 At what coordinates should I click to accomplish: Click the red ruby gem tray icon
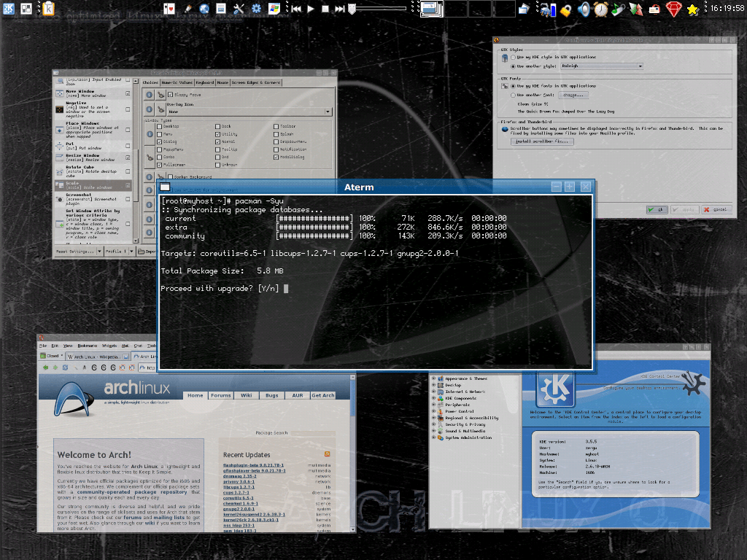pyautogui.click(x=673, y=9)
